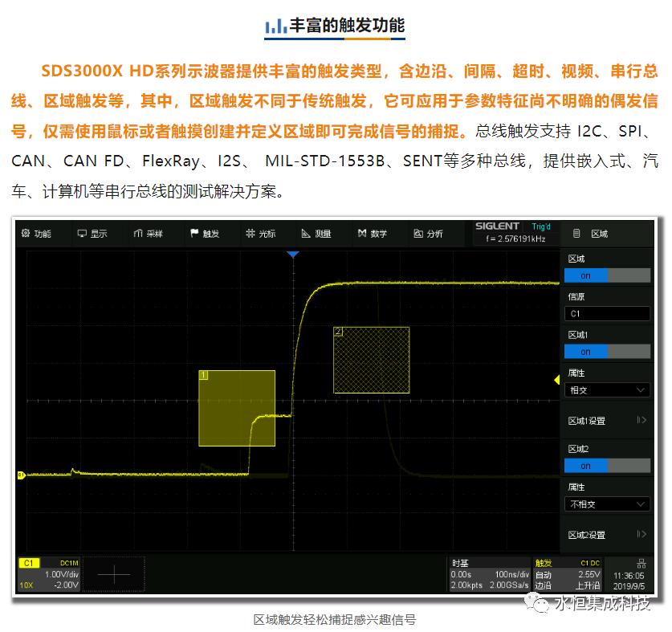Click the Trig'd status indicator

click(541, 226)
